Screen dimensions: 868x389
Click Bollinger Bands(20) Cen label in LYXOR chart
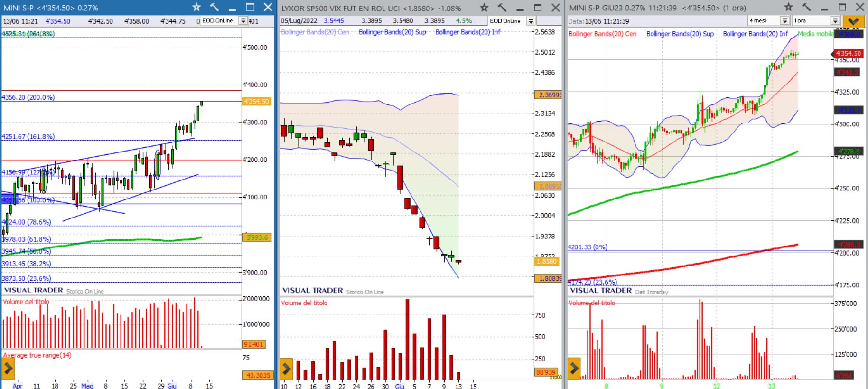(x=315, y=32)
